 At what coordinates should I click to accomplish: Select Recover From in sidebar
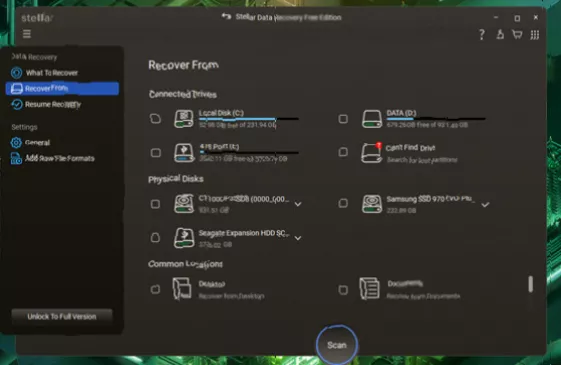(x=62, y=88)
